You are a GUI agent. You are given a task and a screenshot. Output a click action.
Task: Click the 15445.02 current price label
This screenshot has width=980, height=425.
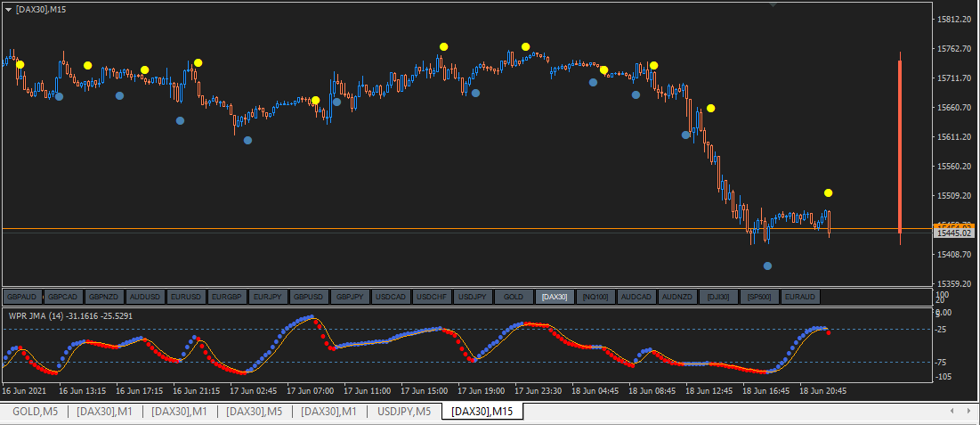(x=954, y=233)
